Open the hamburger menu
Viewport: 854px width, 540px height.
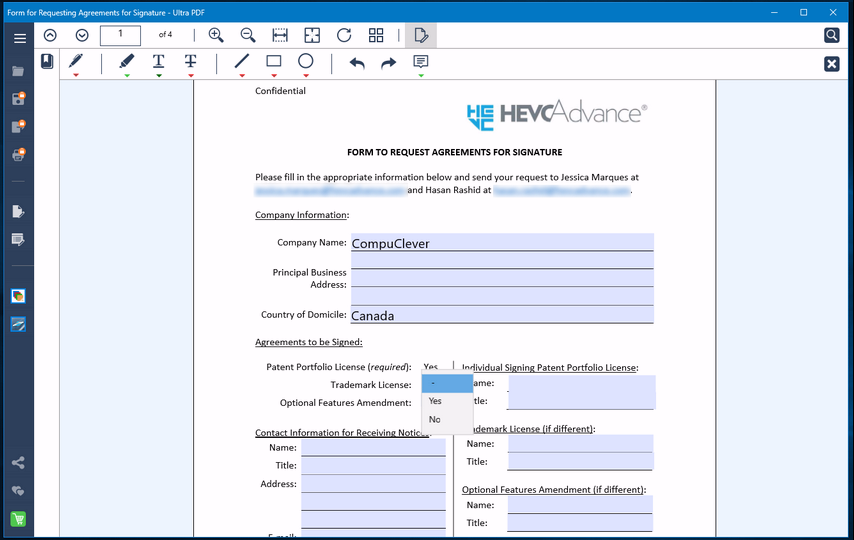pos(20,38)
